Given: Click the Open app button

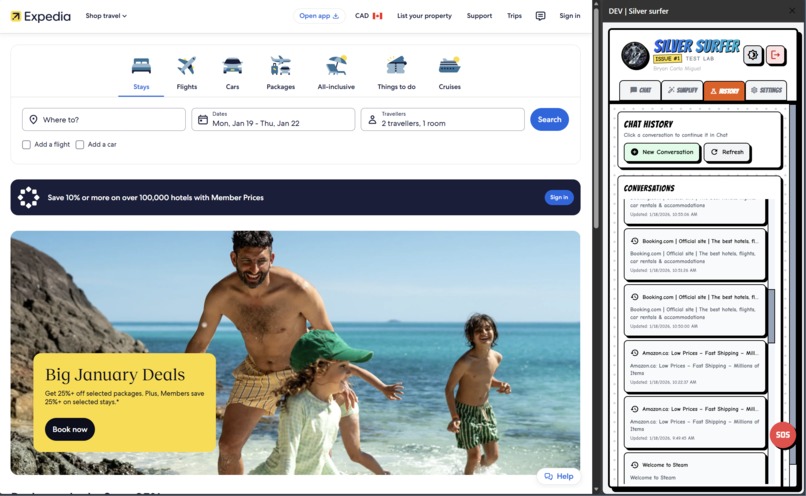Looking at the screenshot, I should 319,16.
